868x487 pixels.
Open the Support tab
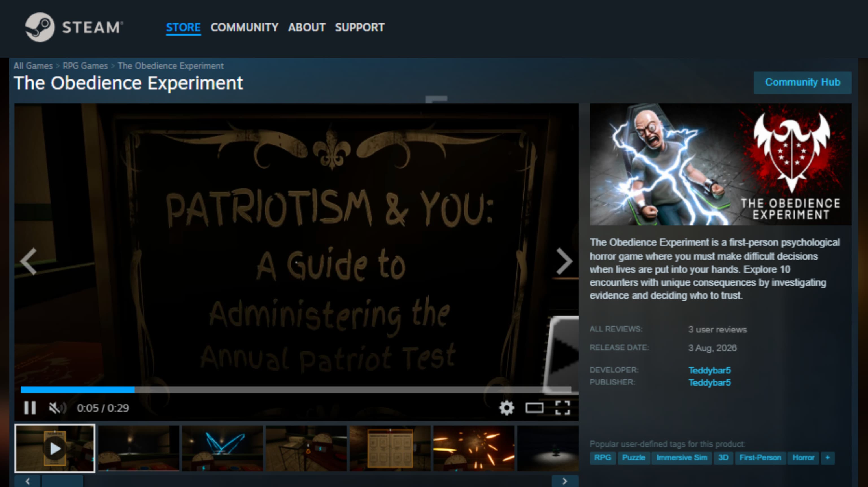click(359, 27)
